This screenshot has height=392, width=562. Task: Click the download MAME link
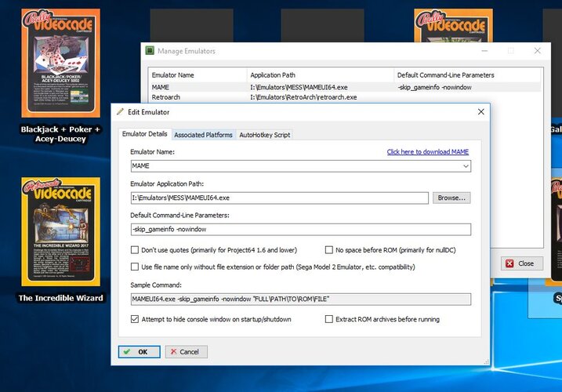[x=428, y=152]
